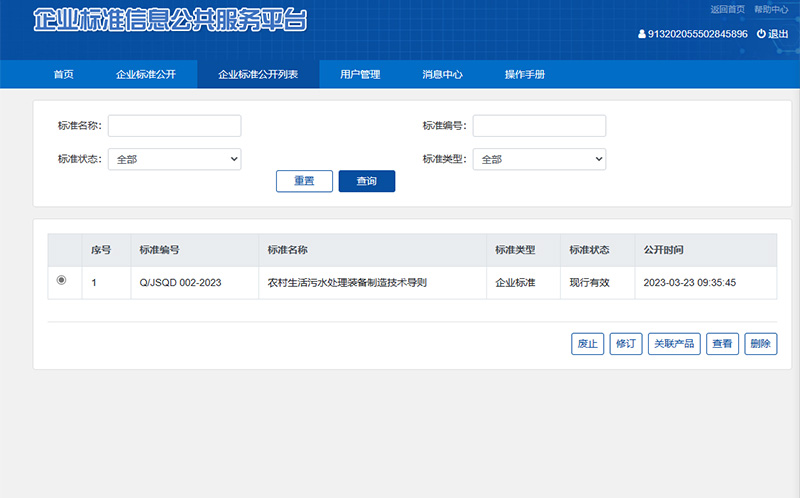Screen dimensions: 800x498
Task: Open the 标准类型 dropdown
Action: point(539,159)
